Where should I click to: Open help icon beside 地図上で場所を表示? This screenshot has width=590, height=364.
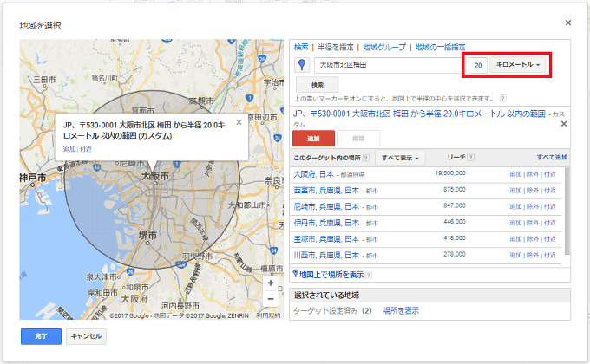tap(369, 276)
